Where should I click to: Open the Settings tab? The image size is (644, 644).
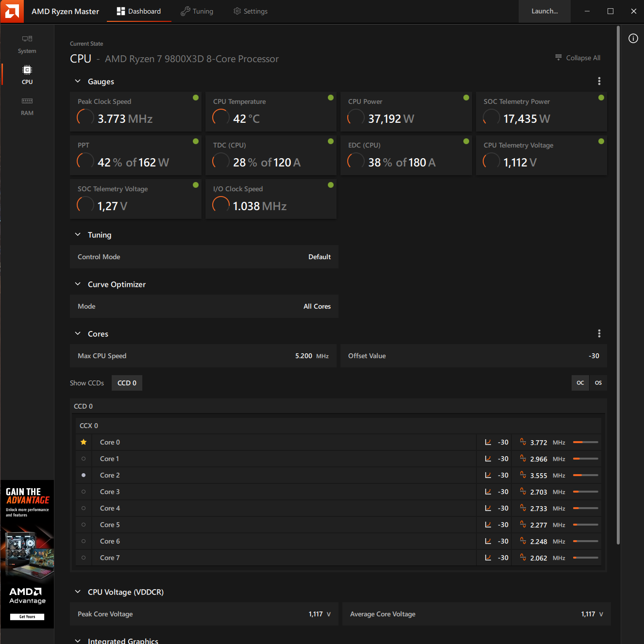[x=251, y=11]
